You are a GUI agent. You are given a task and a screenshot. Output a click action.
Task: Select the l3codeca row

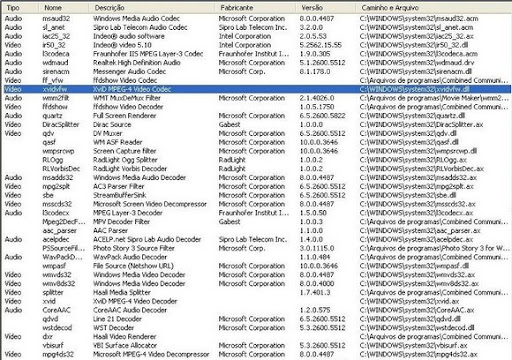click(x=257, y=54)
